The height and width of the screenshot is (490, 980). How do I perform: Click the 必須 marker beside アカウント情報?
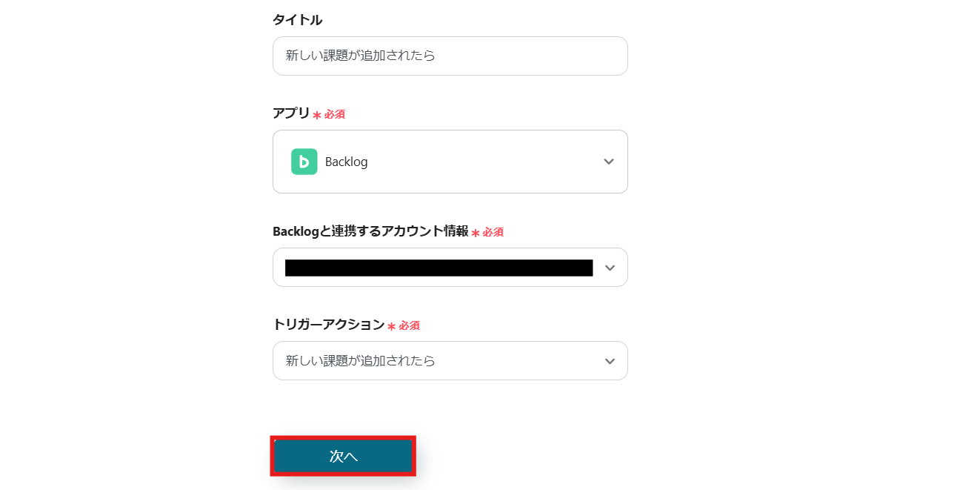click(x=493, y=232)
